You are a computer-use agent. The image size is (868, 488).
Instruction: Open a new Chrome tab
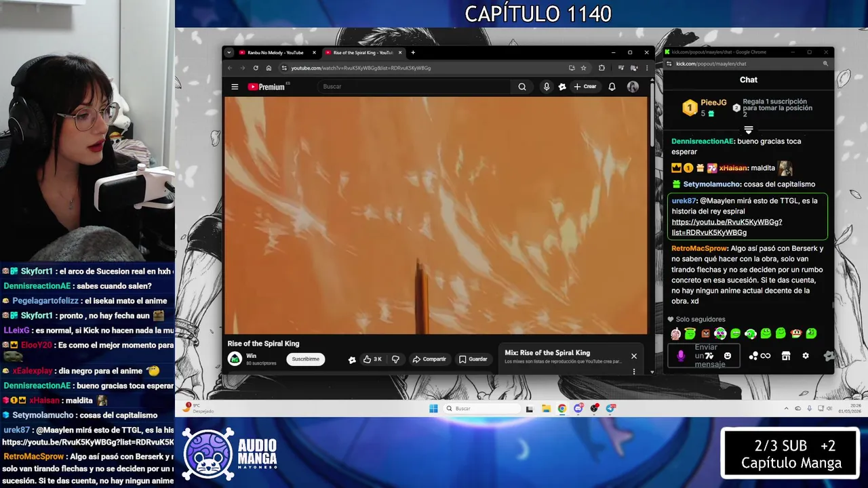413,52
